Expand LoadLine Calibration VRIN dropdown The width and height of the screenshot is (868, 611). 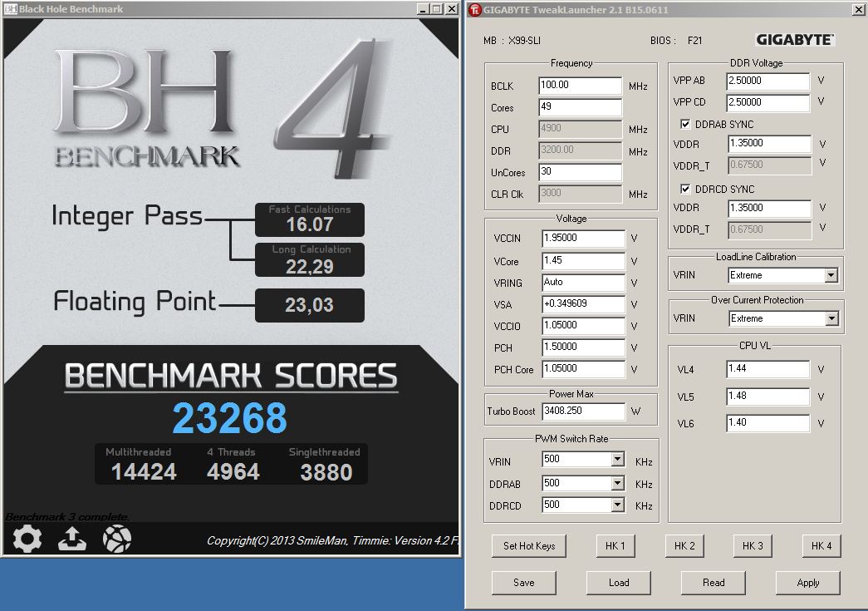point(831,275)
